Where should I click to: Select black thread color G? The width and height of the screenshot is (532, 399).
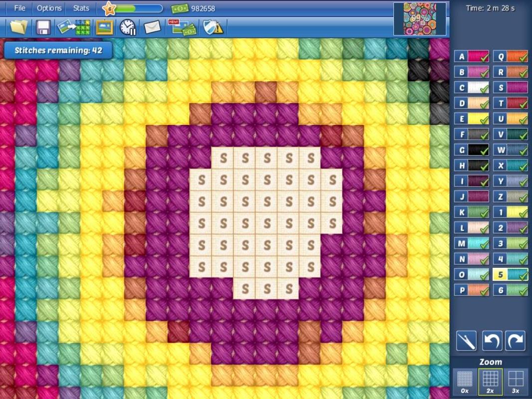click(472, 150)
